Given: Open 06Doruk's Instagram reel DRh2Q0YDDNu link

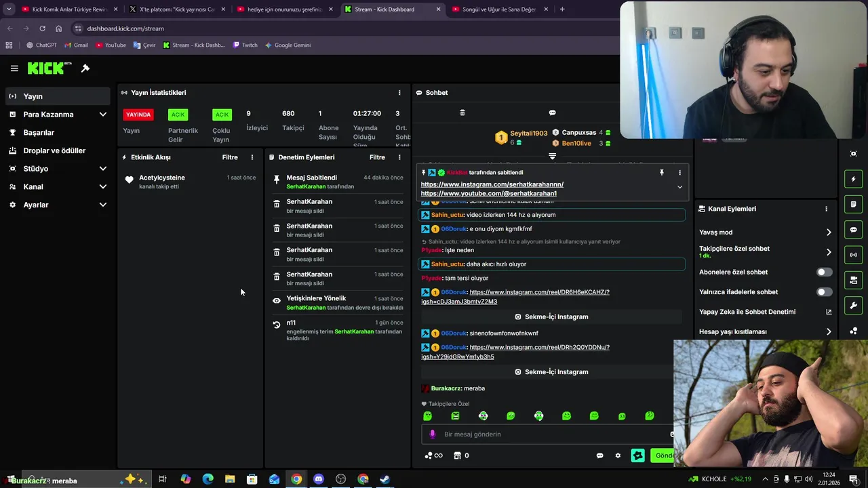Looking at the screenshot, I should pos(515,352).
